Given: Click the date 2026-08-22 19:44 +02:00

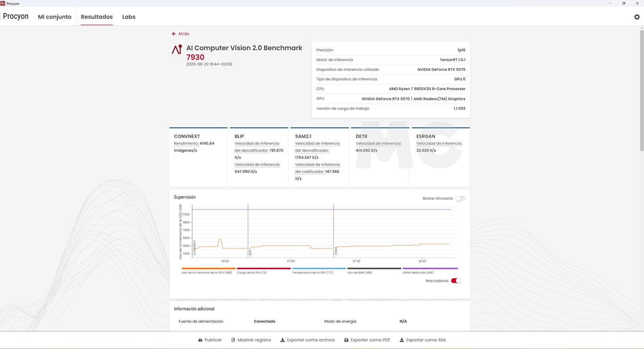Looking at the screenshot, I should pos(209,64).
